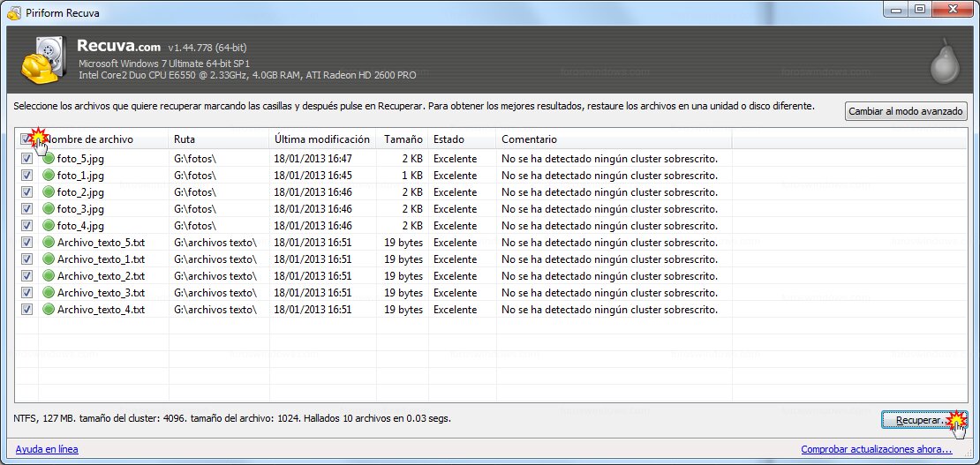980x465 pixels.
Task: Click Excelente state of foto_3.jpg
Action: coord(455,209)
